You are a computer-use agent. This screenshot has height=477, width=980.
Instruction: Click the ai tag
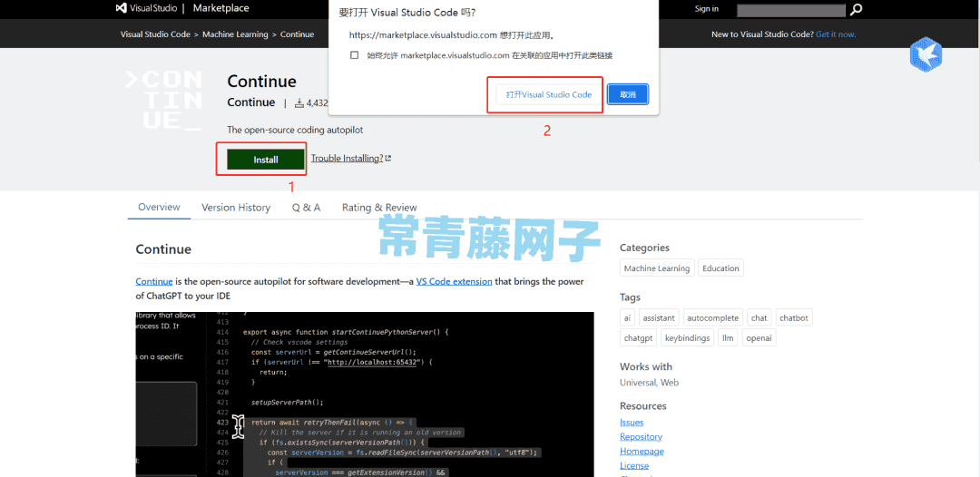628,317
